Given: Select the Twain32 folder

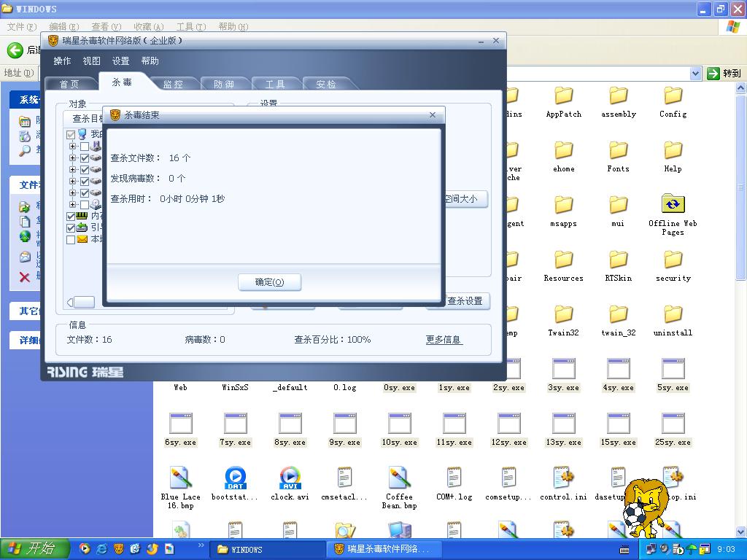Looking at the screenshot, I should [x=564, y=315].
